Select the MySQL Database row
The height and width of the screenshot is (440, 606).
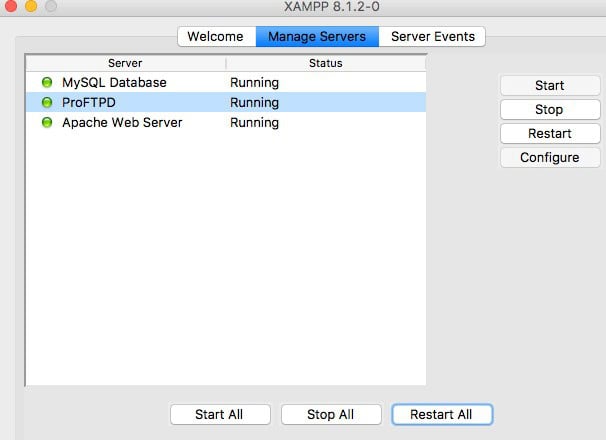click(x=226, y=82)
